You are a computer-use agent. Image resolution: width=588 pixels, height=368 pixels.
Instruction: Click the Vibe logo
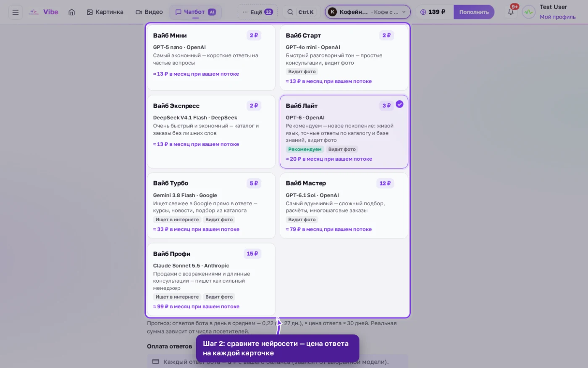[44, 12]
